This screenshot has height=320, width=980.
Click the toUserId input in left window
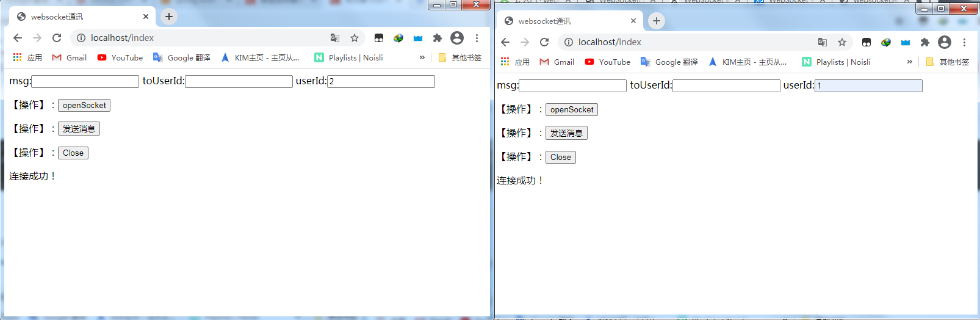239,81
